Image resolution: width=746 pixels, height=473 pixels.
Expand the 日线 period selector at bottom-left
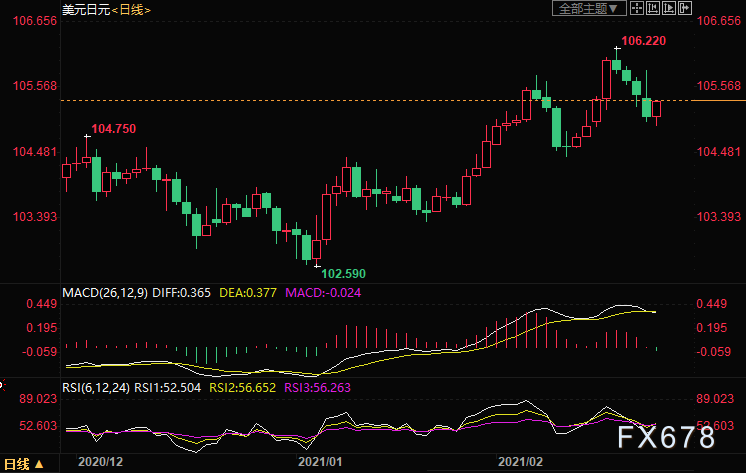click(23, 464)
